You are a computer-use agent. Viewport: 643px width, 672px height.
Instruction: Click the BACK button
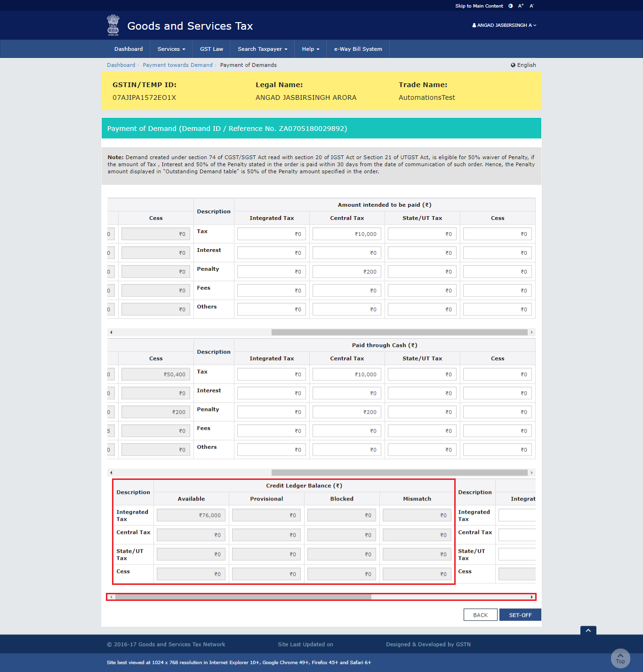pos(480,615)
